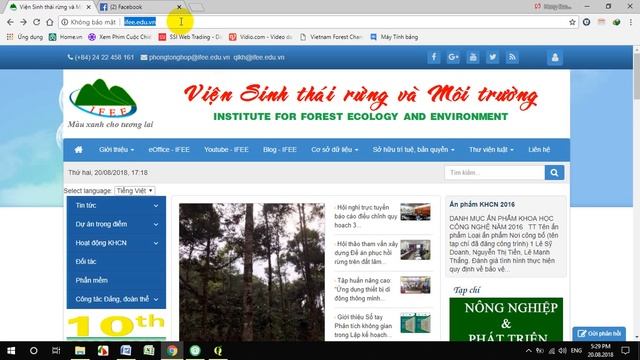Click the browser forward arrow

tap(24, 22)
